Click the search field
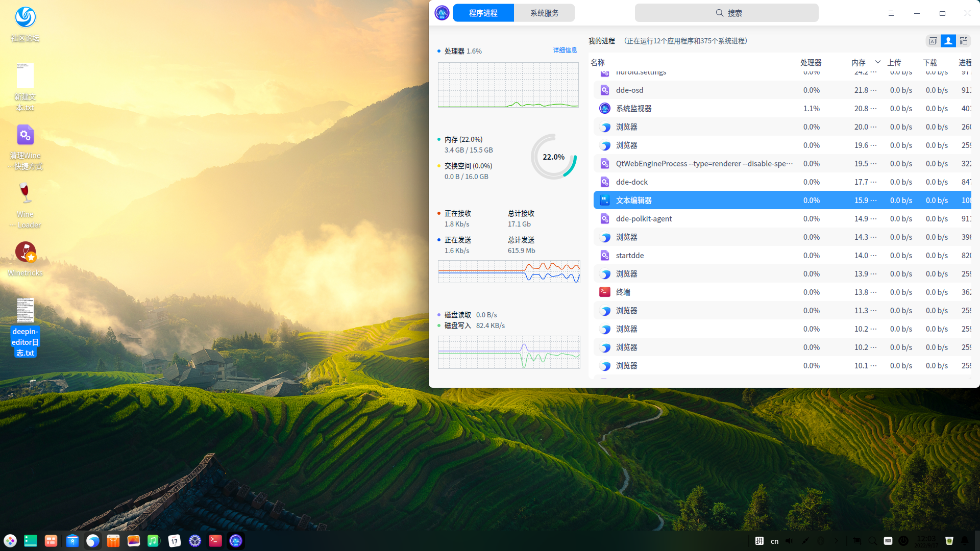Screen dimensions: 980x551 pyautogui.click(x=726, y=13)
